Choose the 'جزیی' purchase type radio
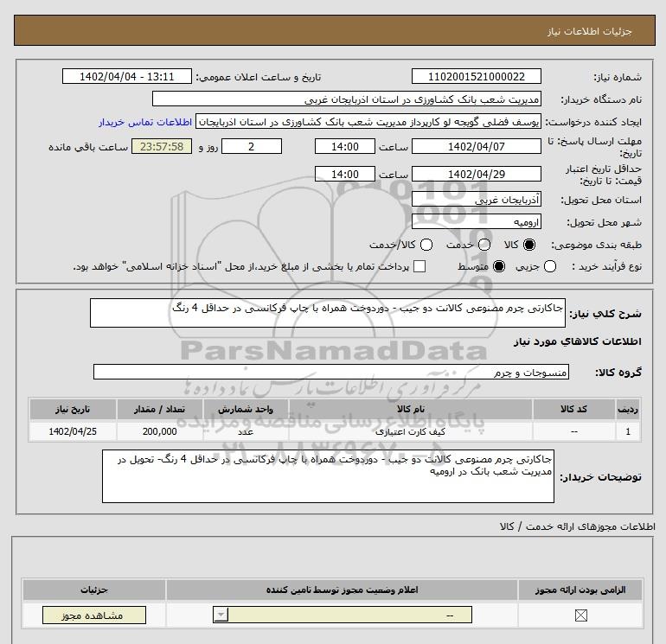Screen dimensions: 666x644 (550, 266)
